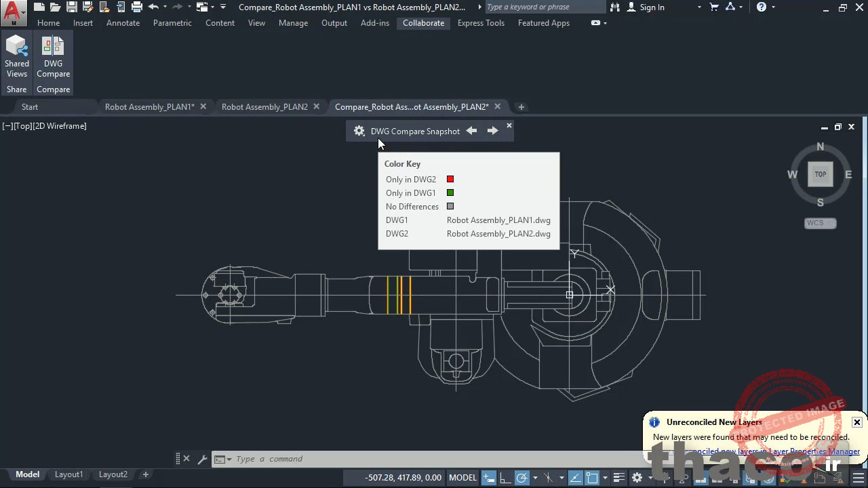This screenshot has height=488, width=868.
Task: Open the Undo history dropdown arrow
Action: pos(165,7)
